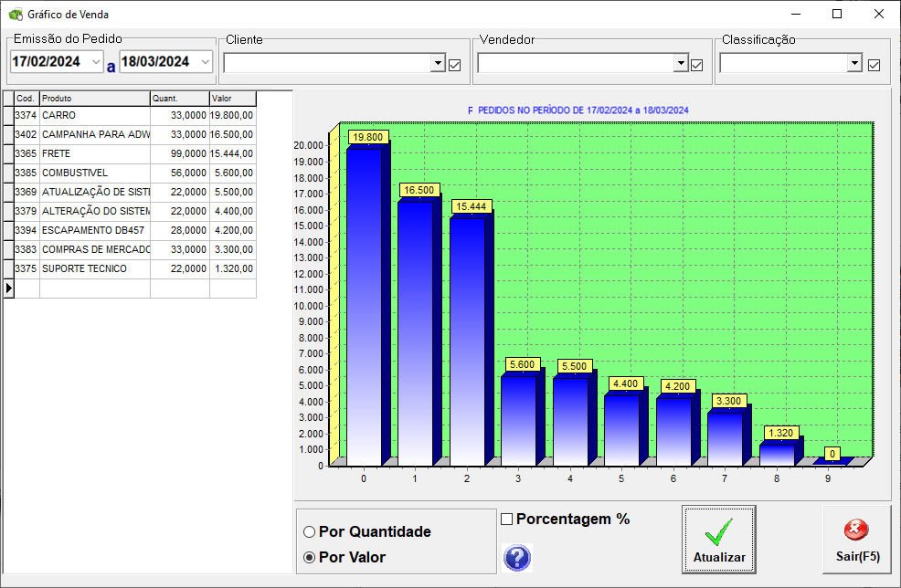Open the end date 18/03/2024 dropdown

(205, 60)
